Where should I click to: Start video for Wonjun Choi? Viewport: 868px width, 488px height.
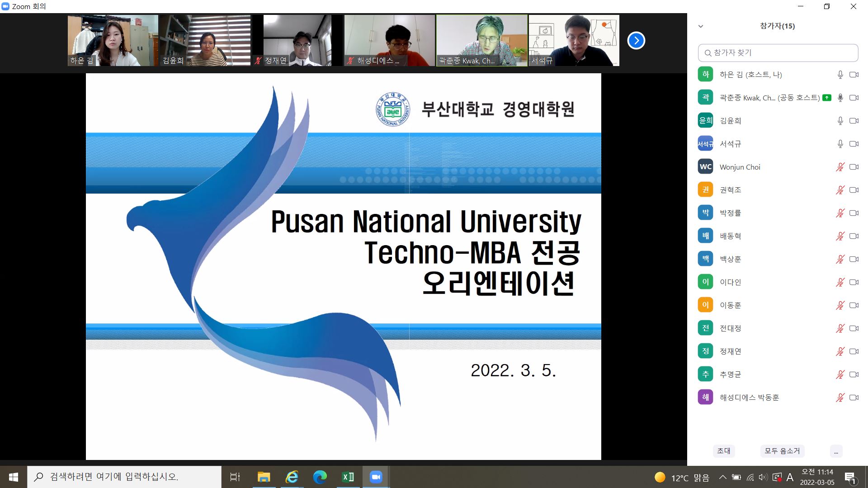click(854, 166)
